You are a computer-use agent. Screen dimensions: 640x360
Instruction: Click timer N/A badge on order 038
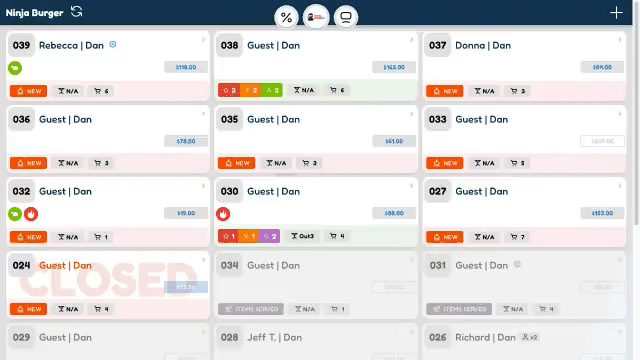(304, 90)
